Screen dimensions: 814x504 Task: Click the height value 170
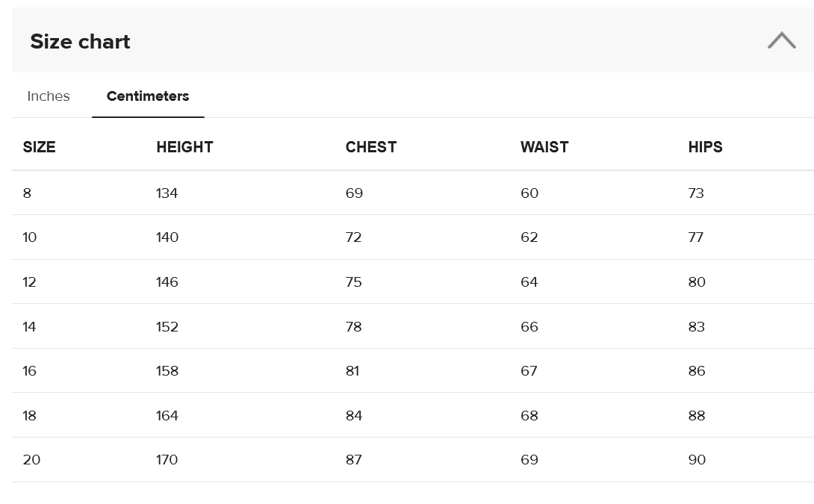167,460
